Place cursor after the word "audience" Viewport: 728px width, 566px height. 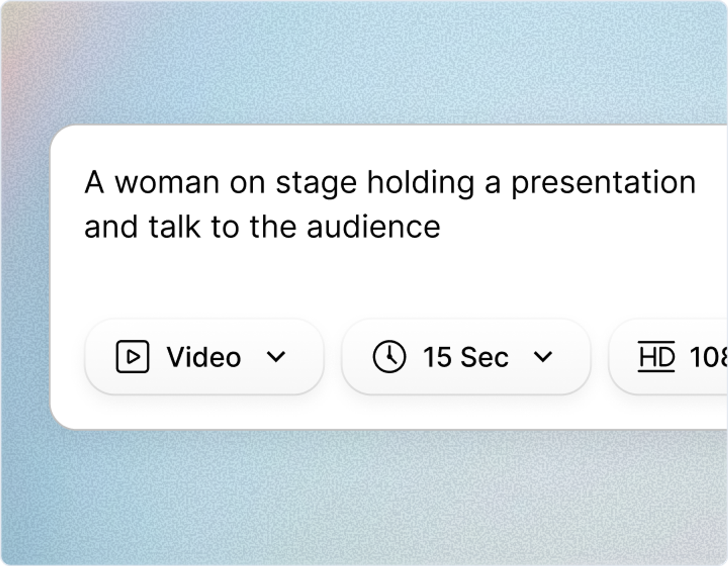442,227
